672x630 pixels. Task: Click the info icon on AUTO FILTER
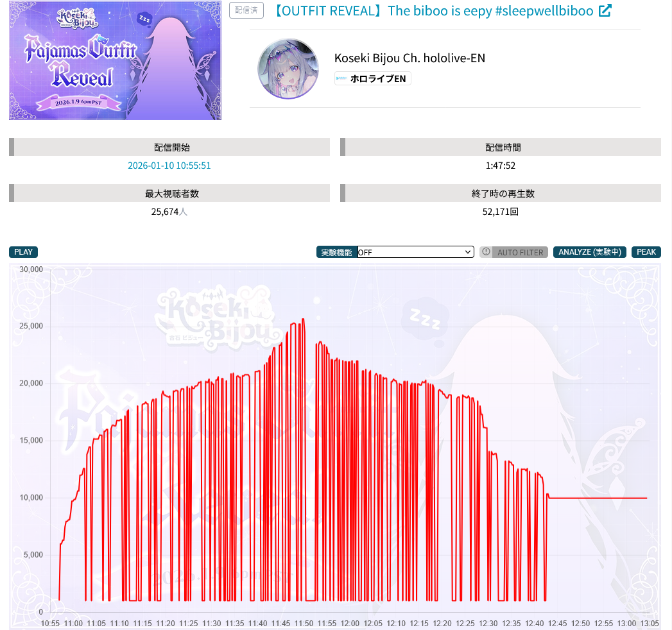pos(486,252)
